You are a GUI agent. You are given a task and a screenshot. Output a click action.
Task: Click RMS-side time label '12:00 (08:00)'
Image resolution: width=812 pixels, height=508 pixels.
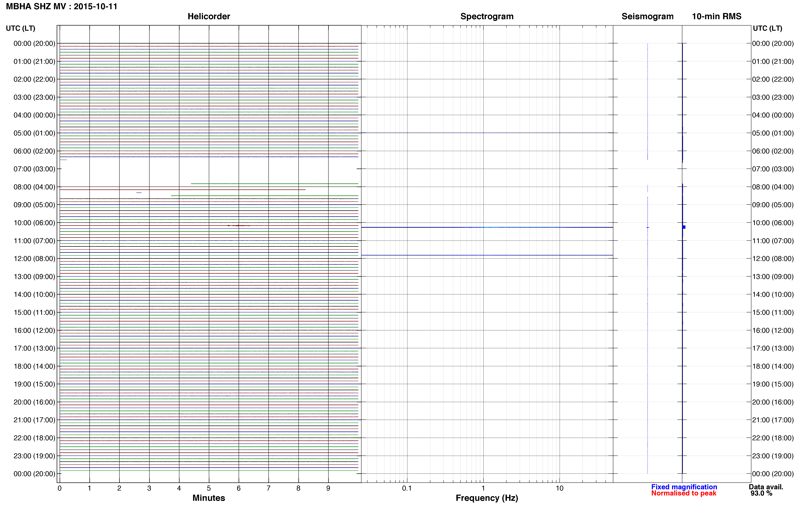[773, 259]
